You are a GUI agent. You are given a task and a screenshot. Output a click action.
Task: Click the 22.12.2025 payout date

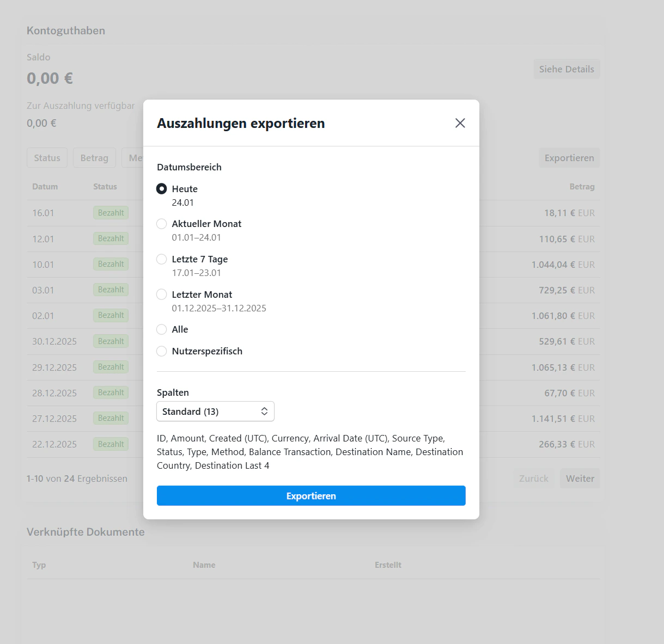tap(54, 444)
